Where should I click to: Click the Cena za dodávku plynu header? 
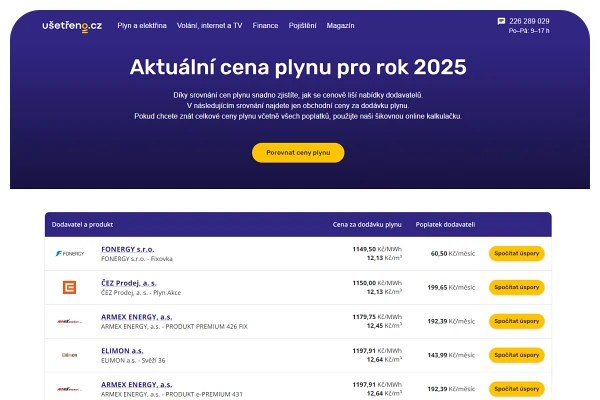coord(367,225)
